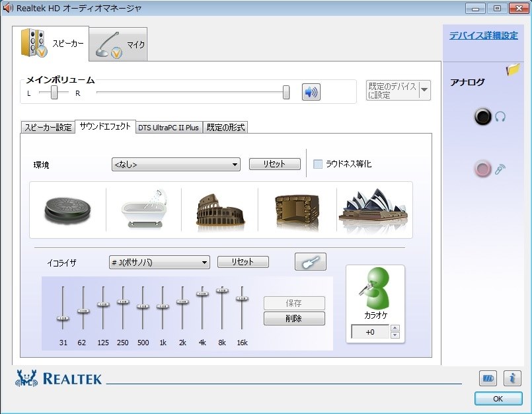532x414 pixels.
Task: Click the headphone icon next to black jack
Action: 500,117
